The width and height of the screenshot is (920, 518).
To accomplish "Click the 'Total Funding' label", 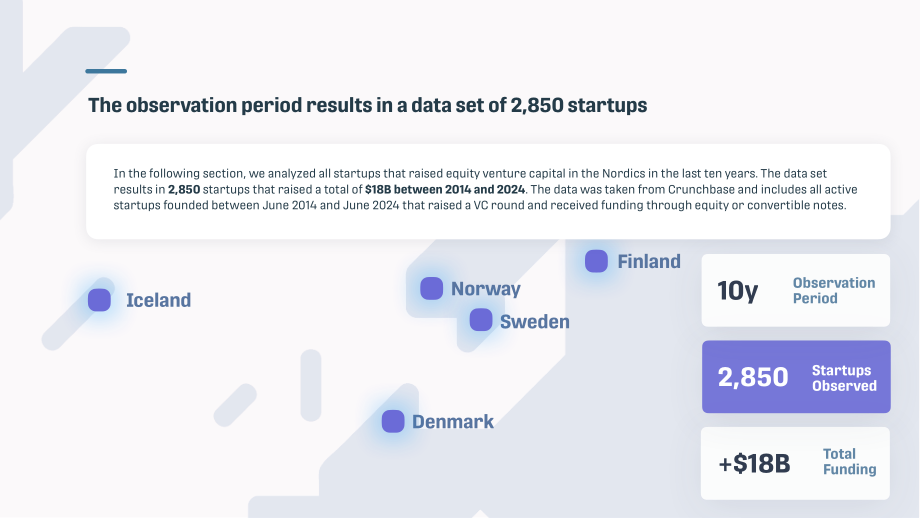I will 850,462.
